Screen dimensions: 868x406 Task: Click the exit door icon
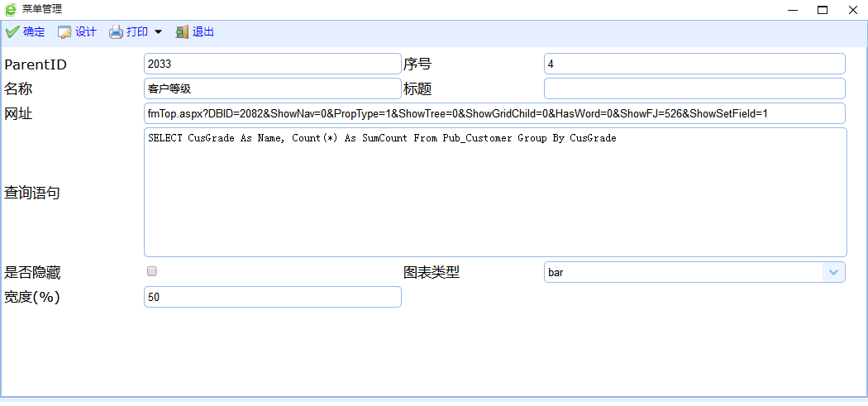[182, 32]
